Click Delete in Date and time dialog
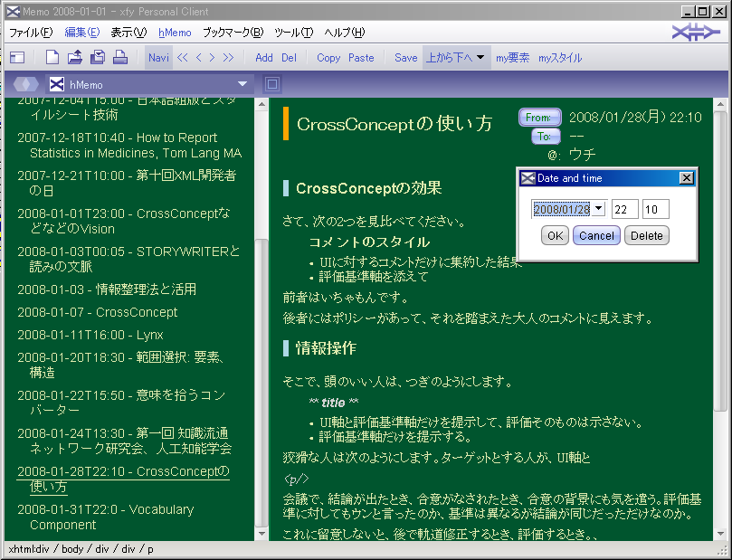Image resolution: width=732 pixels, height=560 pixels. (647, 235)
